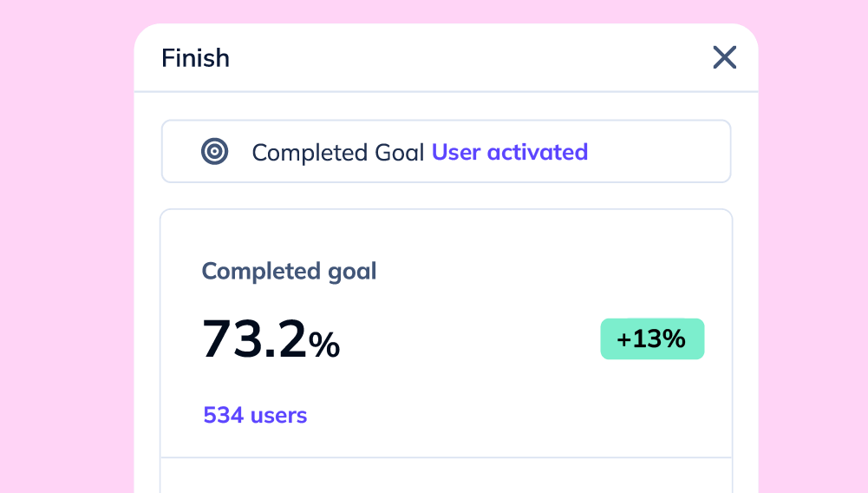
Task: Click the gap between goal row and stats card
Action: pos(447,196)
